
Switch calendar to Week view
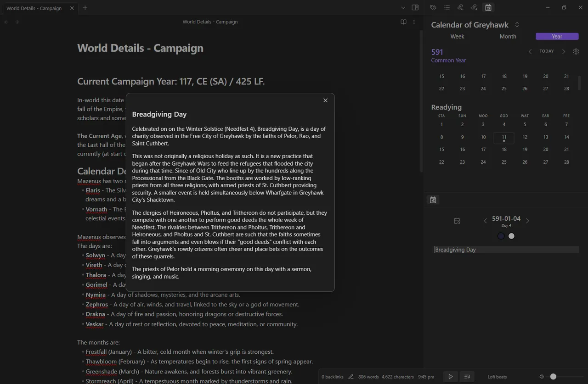coord(457,36)
